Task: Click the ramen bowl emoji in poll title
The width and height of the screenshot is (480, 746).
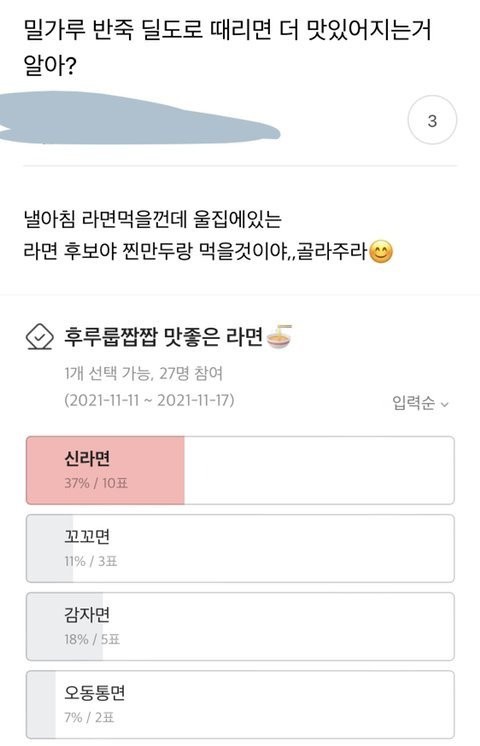Action: point(279,336)
